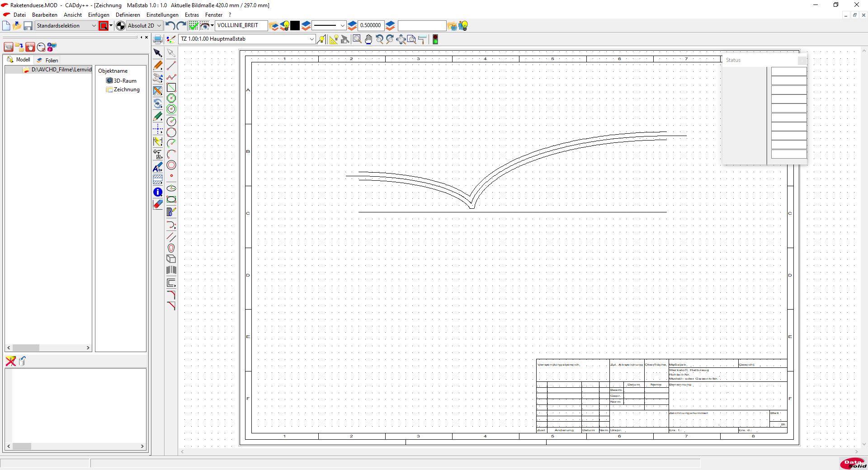Image resolution: width=868 pixels, height=470 pixels.
Task: Activate the eraser tool
Action: [158, 204]
